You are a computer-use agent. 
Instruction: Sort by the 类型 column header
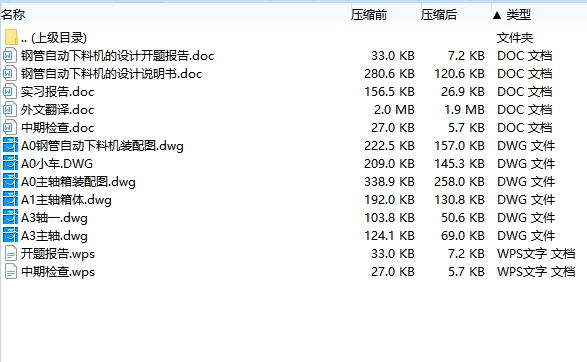point(518,15)
